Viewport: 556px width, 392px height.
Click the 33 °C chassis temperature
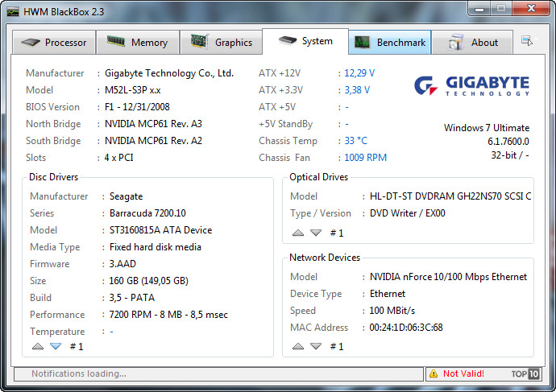pyautogui.click(x=356, y=141)
